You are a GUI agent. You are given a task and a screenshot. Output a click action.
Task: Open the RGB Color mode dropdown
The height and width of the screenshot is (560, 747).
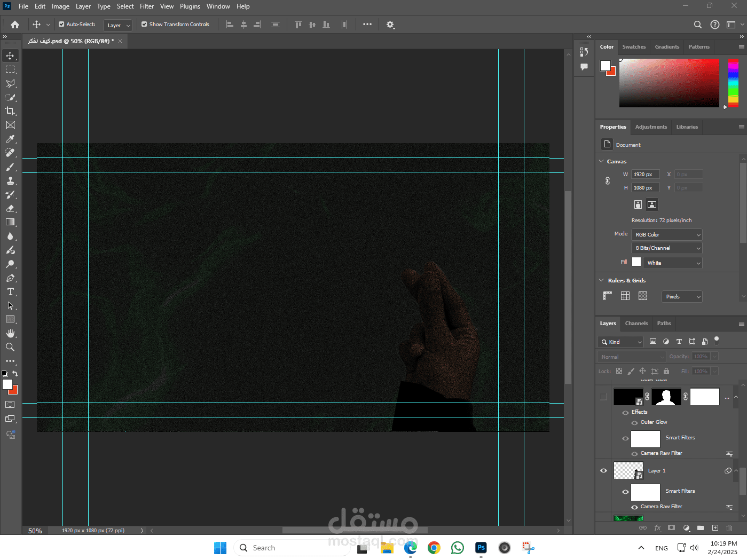tap(667, 235)
